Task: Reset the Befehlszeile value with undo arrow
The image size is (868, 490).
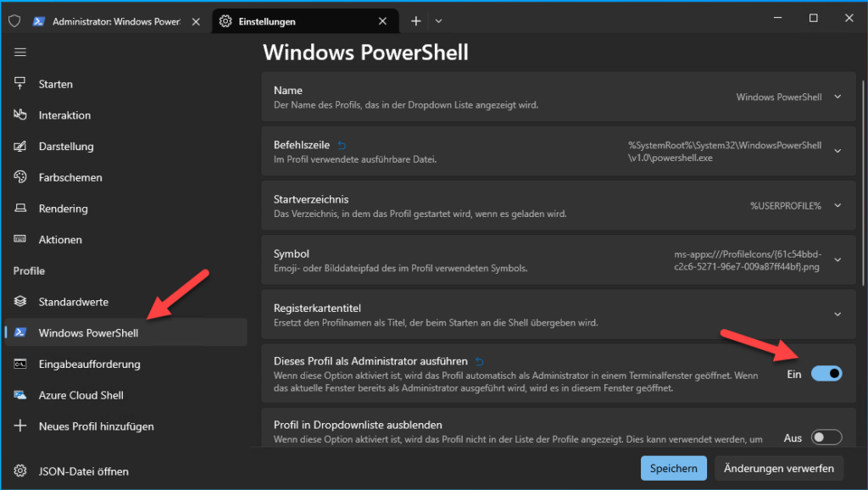Action: (x=342, y=145)
